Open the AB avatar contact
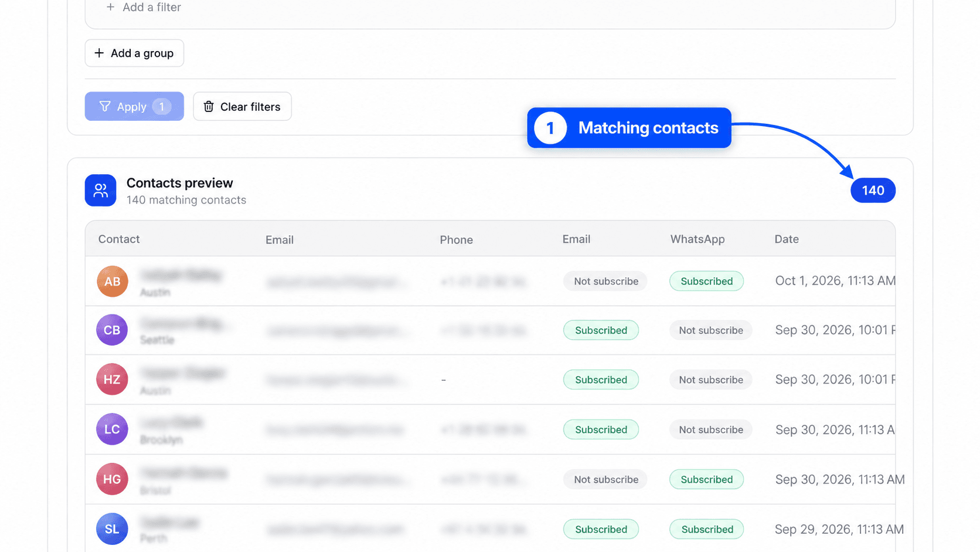 point(113,281)
